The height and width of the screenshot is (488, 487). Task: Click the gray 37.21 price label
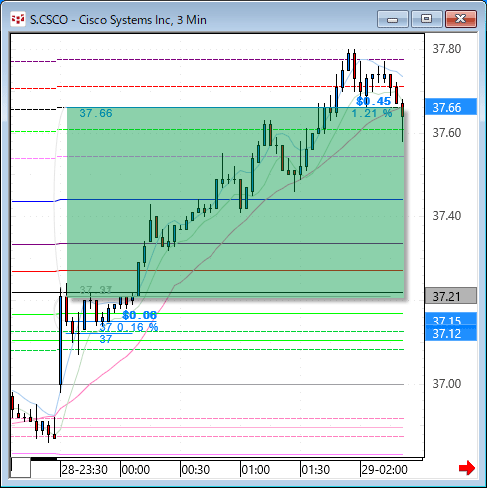(x=451, y=296)
